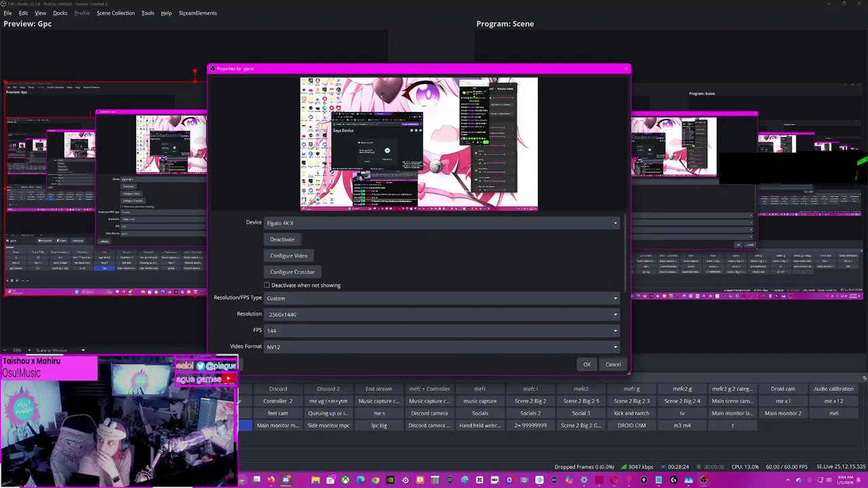Click the network status icon beside kbps
This screenshot has width=868, height=488.
[x=623, y=466]
